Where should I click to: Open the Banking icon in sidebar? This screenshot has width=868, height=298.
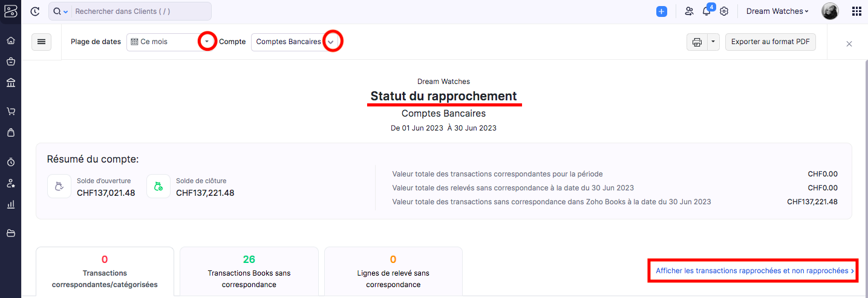10,82
